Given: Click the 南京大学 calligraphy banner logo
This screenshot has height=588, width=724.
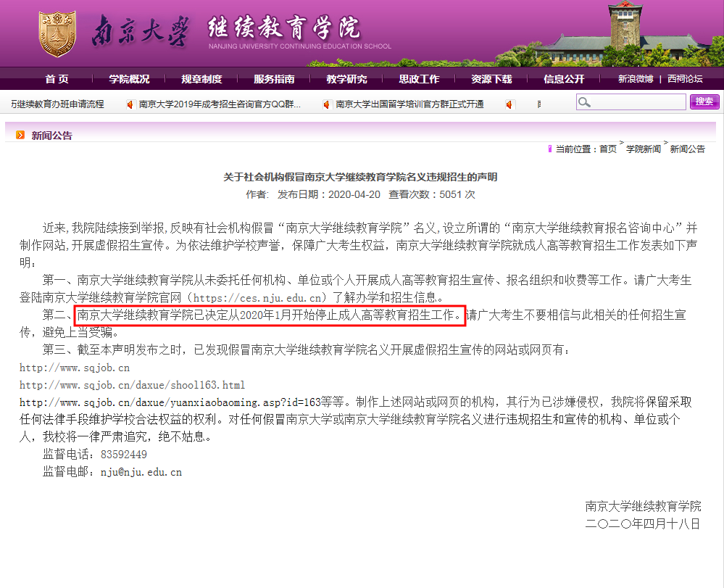Looking at the screenshot, I should [140, 30].
